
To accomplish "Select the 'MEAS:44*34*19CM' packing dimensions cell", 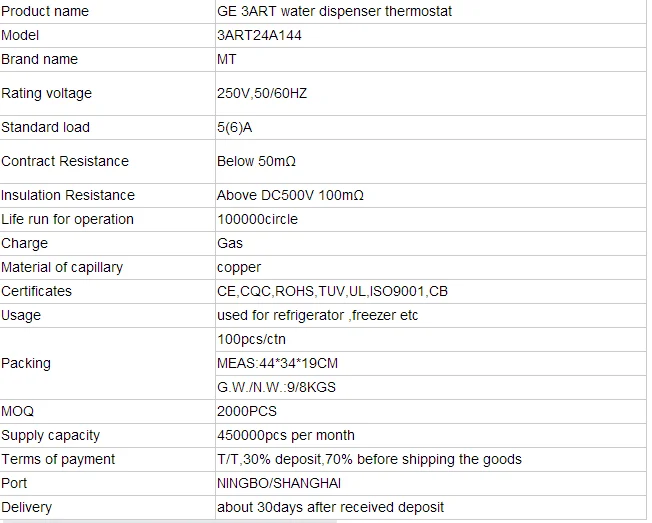I will tap(277, 363).
